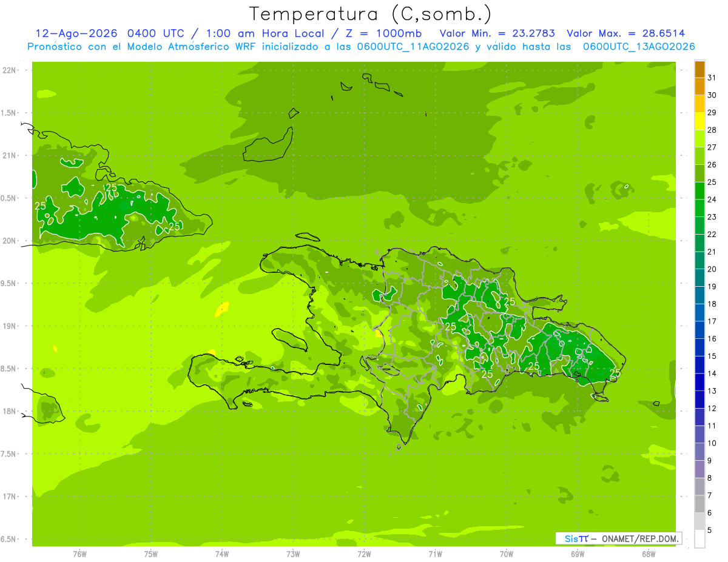Click the init time "0600UTC_11AGO2026"
The height and width of the screenshot is (562, 728).
pyautogui.click(x=414, y=47)
